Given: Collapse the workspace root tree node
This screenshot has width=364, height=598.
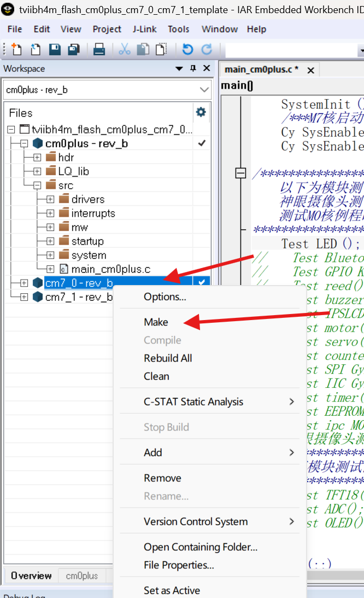Looking at the screenshot, I should coord(11,130).
